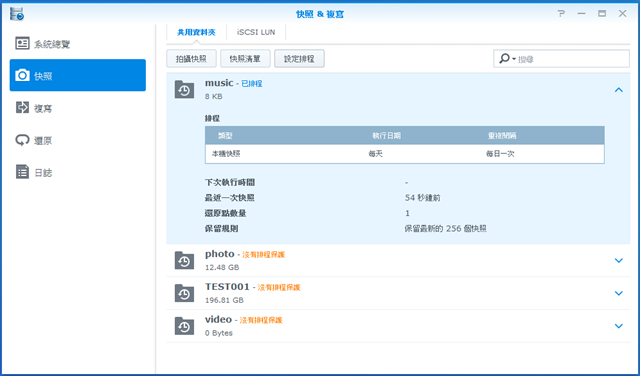
Task: Open help via question mark icon
Action: (561, 14)
